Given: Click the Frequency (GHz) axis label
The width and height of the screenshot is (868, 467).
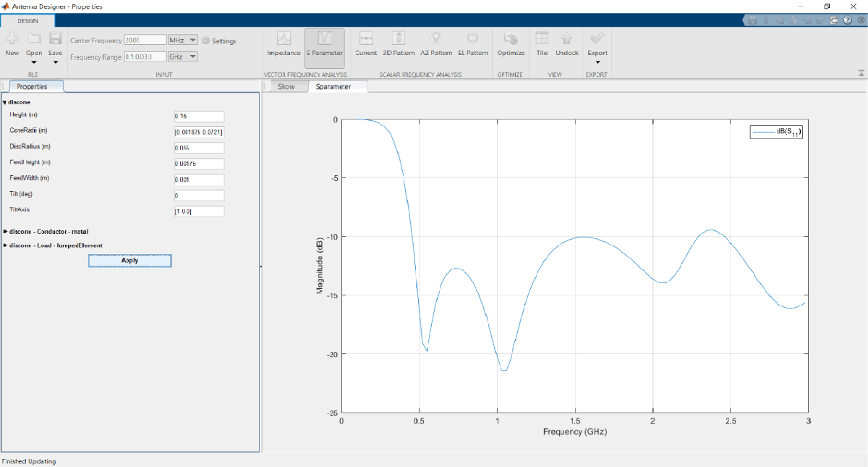Looking at the screenshot, I should tap(574, 432).
